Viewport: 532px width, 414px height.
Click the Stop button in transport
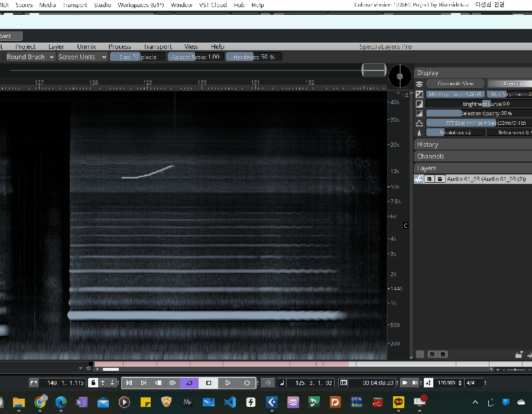pyautogui.click(x=209, y=383)
